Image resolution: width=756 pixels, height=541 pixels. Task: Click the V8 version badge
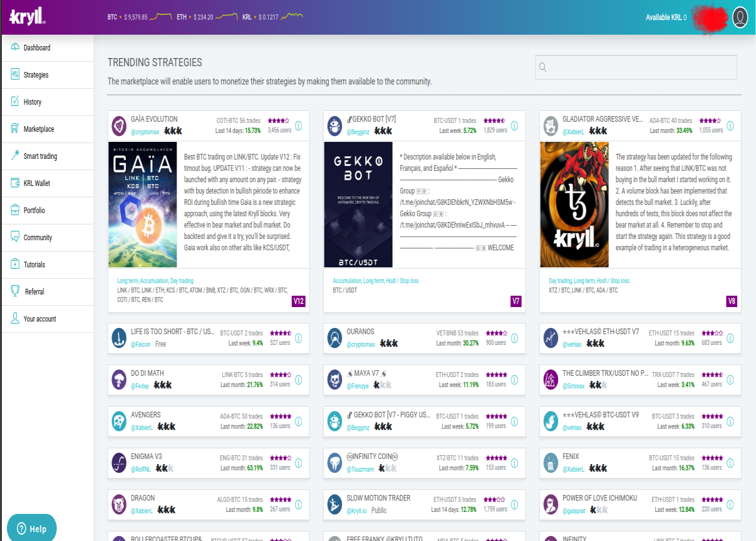[731, 301]
